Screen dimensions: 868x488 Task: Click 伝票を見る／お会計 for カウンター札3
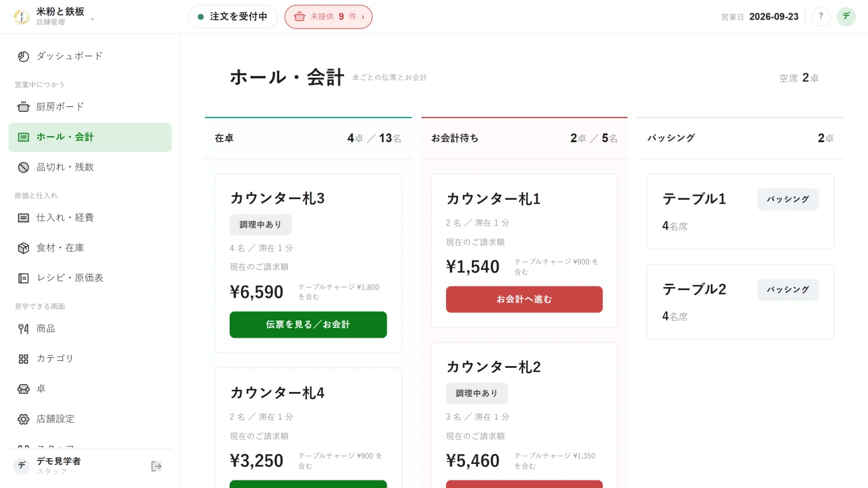click(308, 325)
